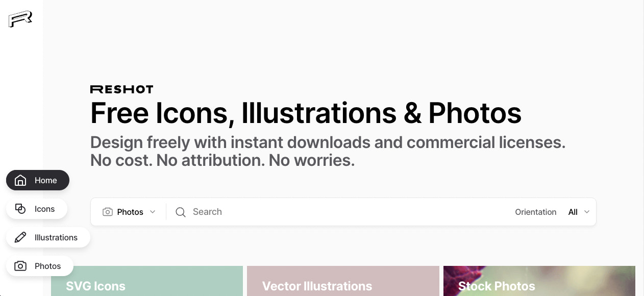Go to Home in sidebar menu
Image resolution: width=644 pixels, height=296 pixels.
coord(45,180)
